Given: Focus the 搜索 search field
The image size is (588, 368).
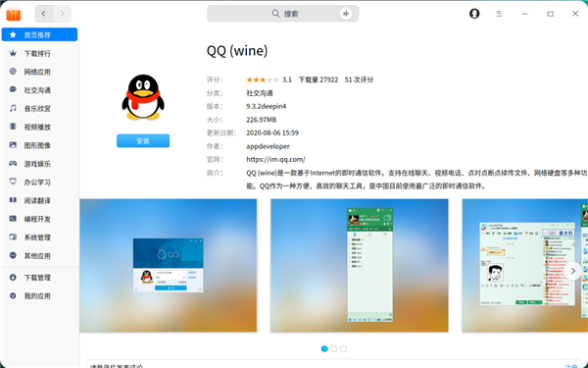Looking at the screenshot, I should pos(283,14).
